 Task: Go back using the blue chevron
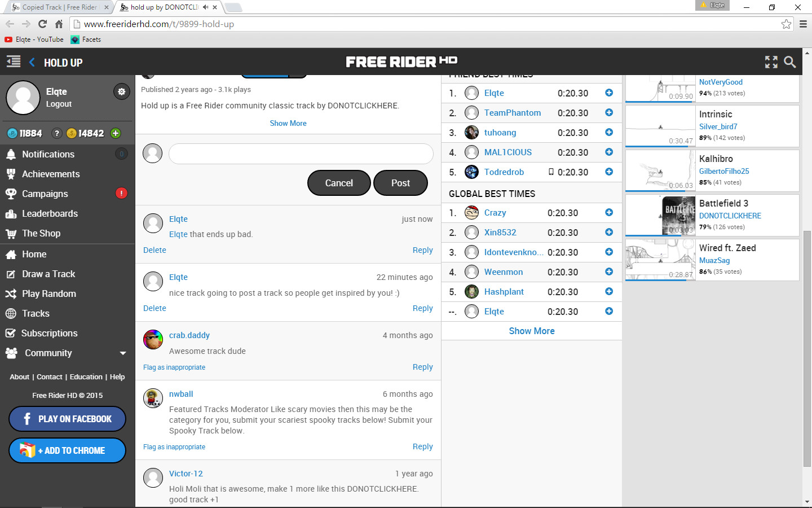tap(32, 62)
